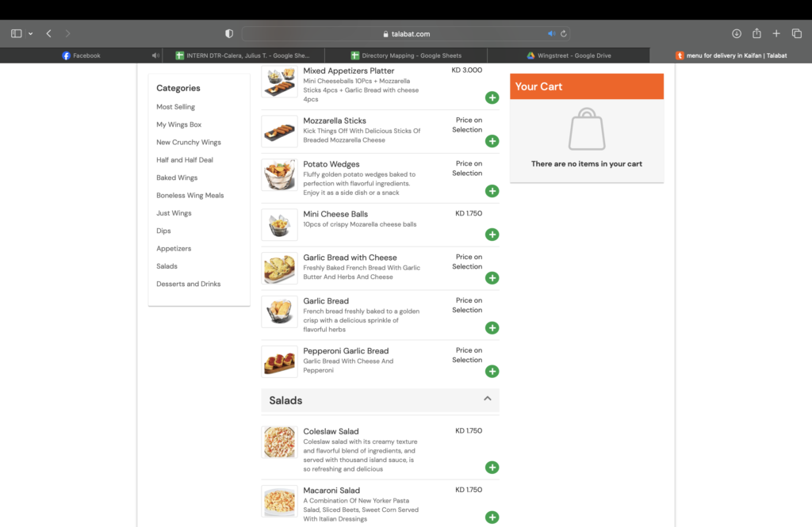Open a new Safari tab
Image resolution: width=812 pixels, height=527 pixels.
[777, 34]
